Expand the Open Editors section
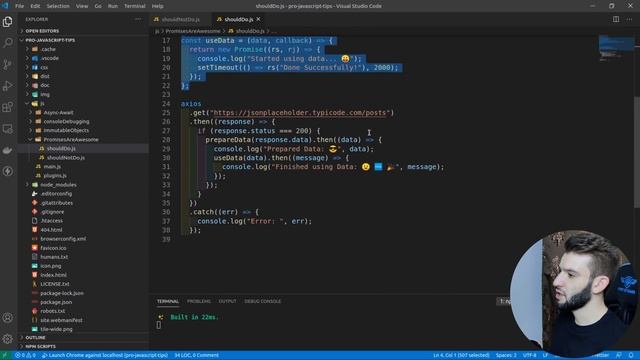Image resolution: width=640 pixels, height=360 pixels. tap(83, 31)
